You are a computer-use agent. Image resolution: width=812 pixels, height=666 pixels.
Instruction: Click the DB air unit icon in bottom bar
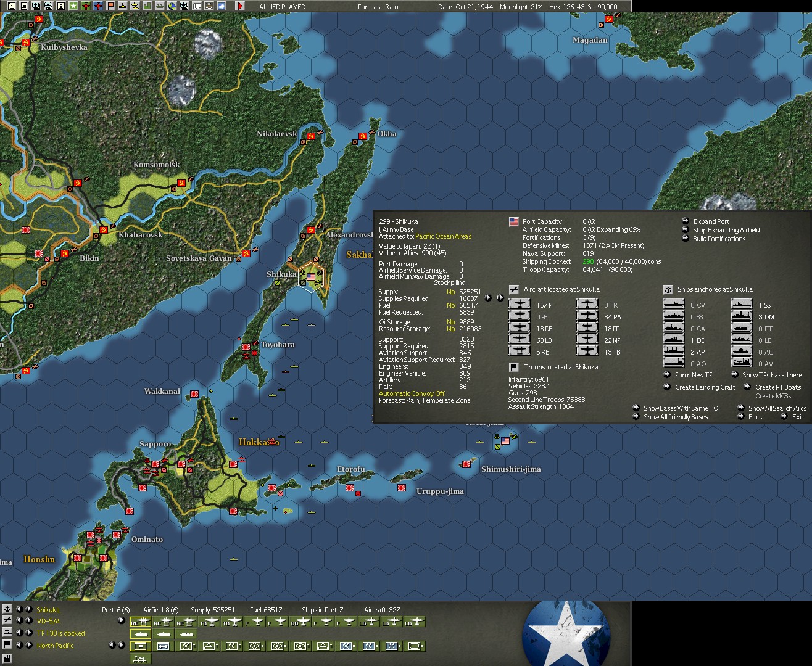(300, 622)
